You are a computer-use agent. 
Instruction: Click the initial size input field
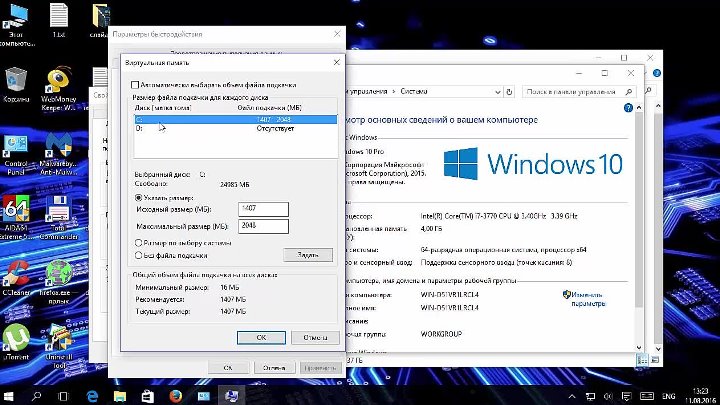[264, 209]
